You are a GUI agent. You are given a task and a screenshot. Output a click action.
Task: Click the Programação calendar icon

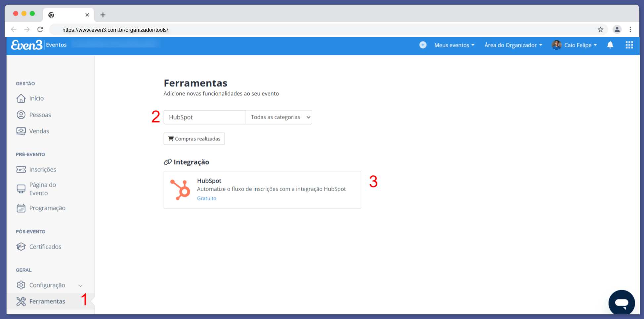(x=21, y=208)
